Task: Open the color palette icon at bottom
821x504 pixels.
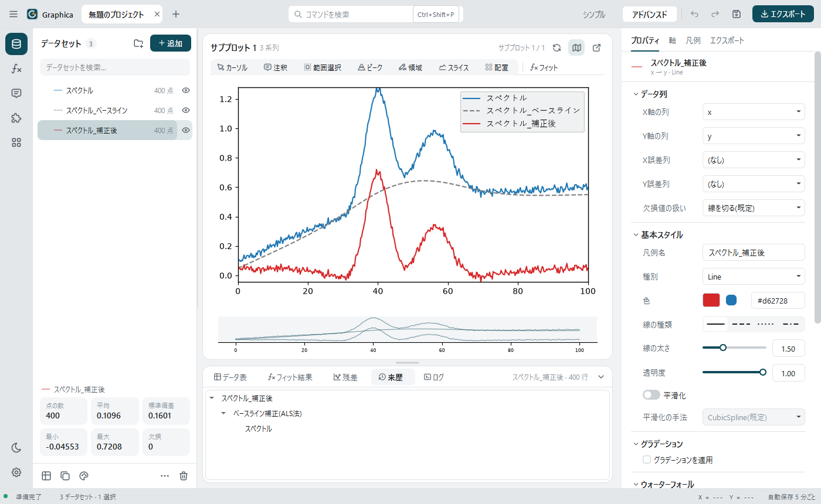Action: coord(83,476)
